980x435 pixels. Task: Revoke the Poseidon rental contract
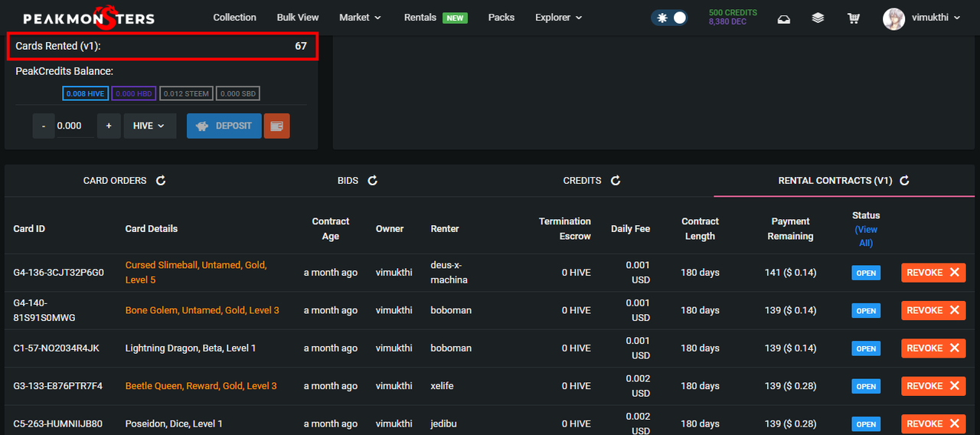(x=933, y=424)
